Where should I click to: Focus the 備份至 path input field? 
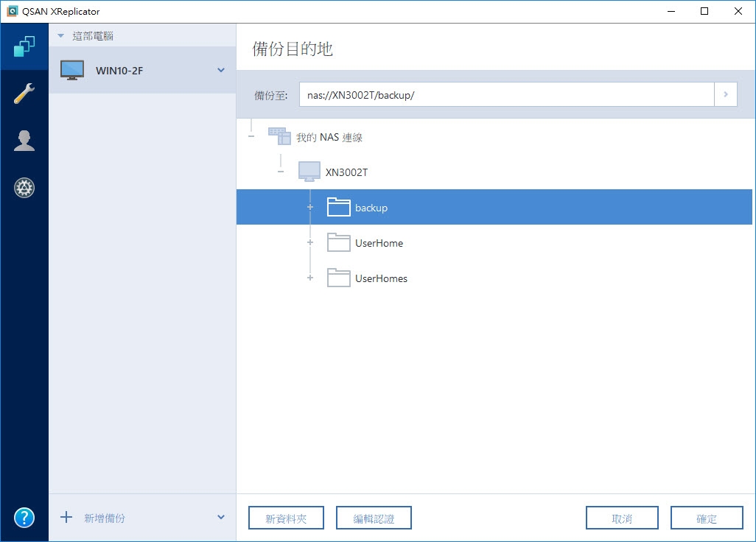point(507,94)
